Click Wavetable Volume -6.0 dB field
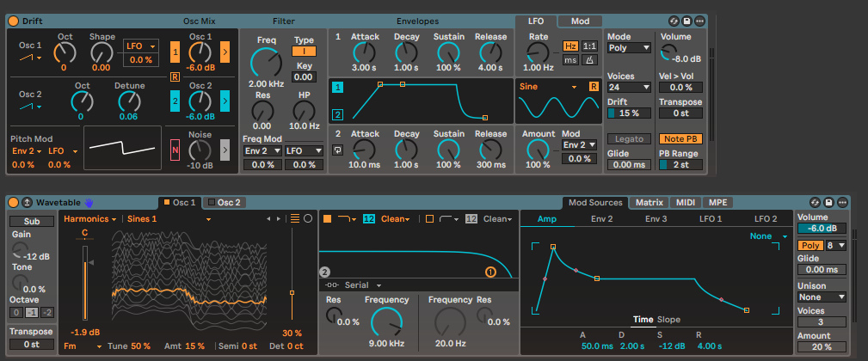The height and width of the screenshot is (361, 868). click(x=822, y=229)
